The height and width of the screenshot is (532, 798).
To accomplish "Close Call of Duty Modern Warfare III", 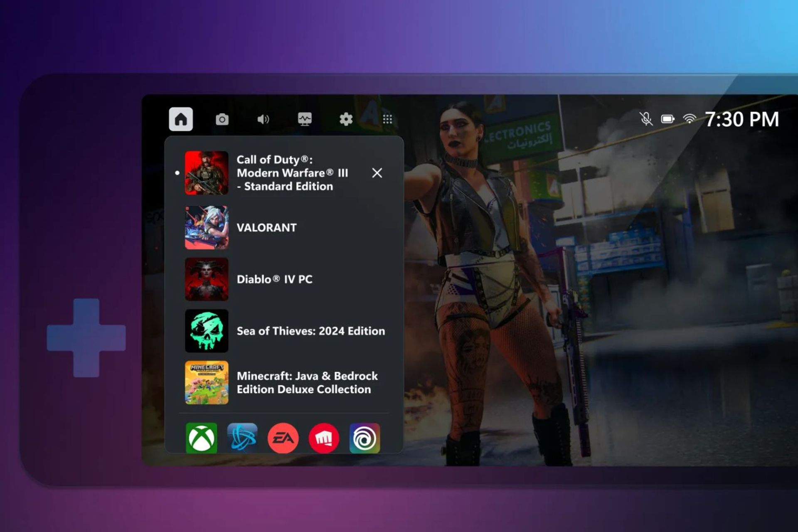I will (377, 173).
